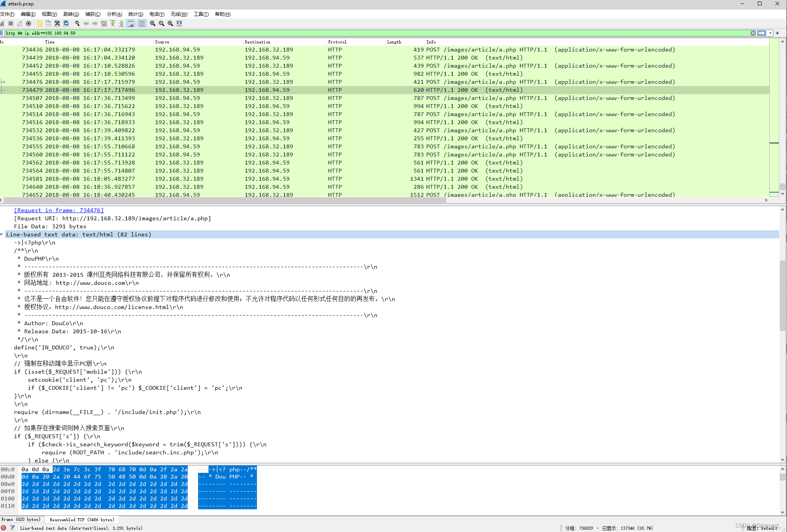Add a display filter button plus
Screen dimensions: 787x532
pos(777,33)
